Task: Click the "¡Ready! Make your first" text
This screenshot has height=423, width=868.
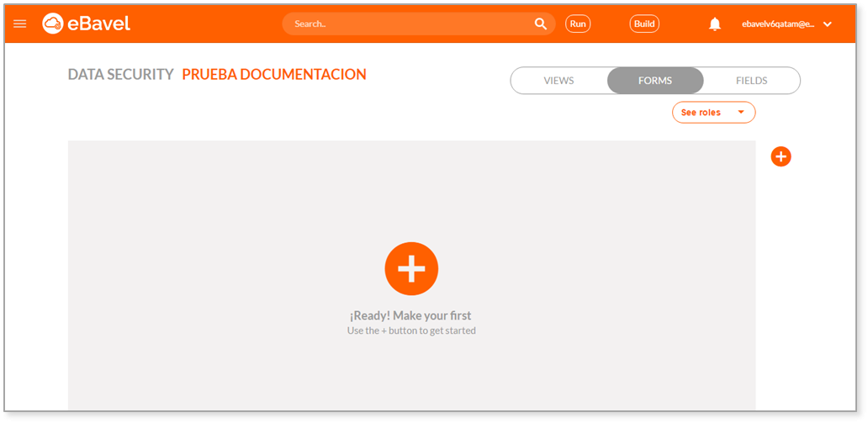Action: (410, 316)
